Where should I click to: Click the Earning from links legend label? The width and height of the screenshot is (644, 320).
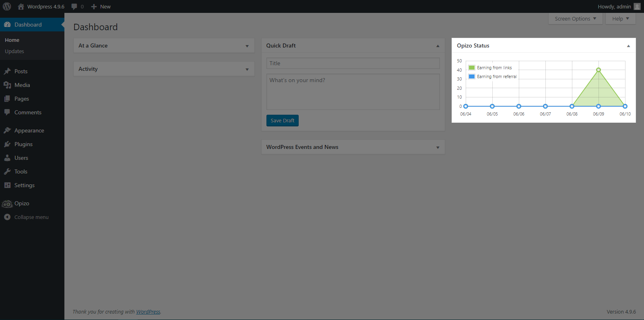click(x=494, y=68)
